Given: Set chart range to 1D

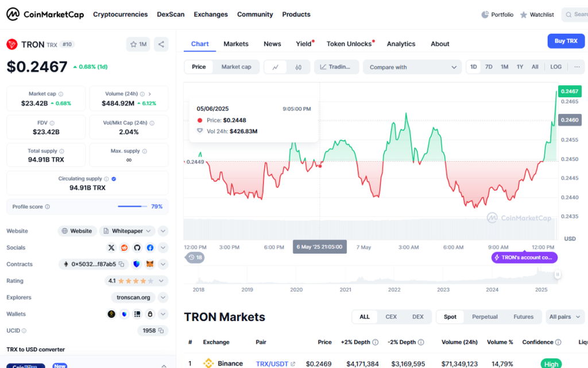Looking at the screenshot, I should (x=474, y=67).
